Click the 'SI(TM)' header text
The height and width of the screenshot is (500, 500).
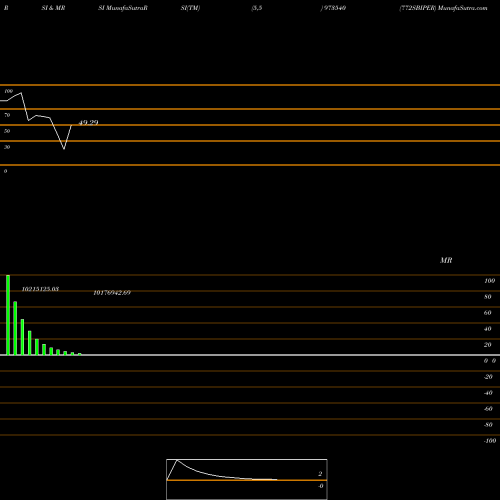pos(190,8)
